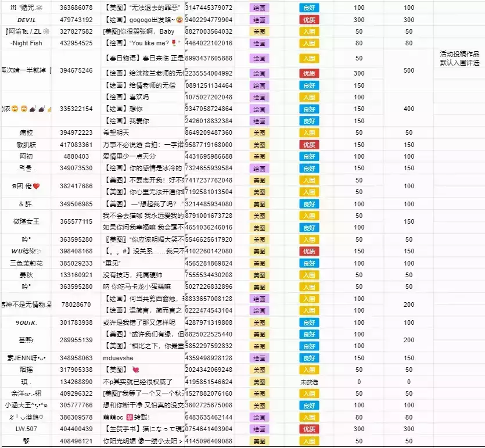Select the merged total cell showing 500
The image size is (485, 448).
409,70
